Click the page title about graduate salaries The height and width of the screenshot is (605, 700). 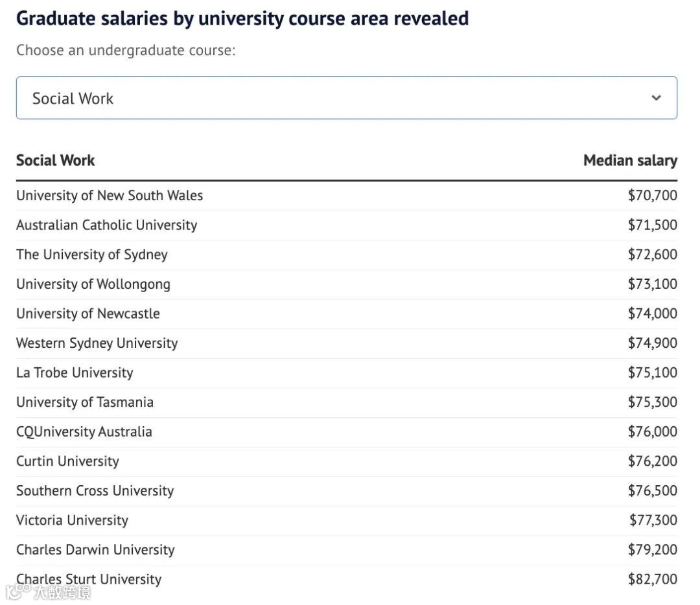click(x=242, y=18)
